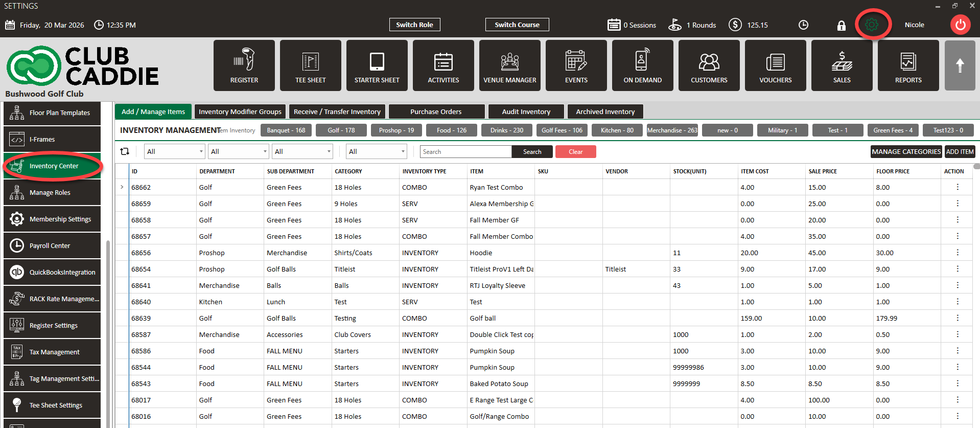Image resolution: width=980 pixels, height=428 pixels.
Task: Switch to the Purchase Orders tab
Action: [436, 111]
